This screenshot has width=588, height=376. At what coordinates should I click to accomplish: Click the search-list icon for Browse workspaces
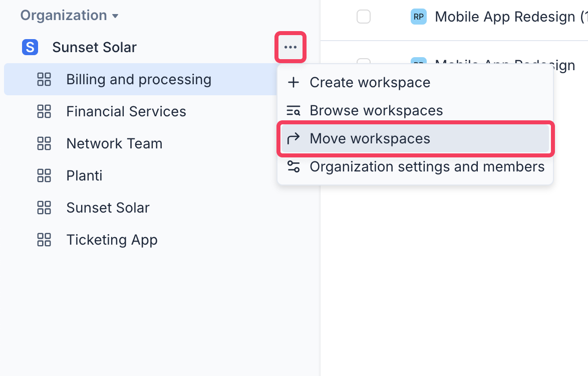(293, 110)
